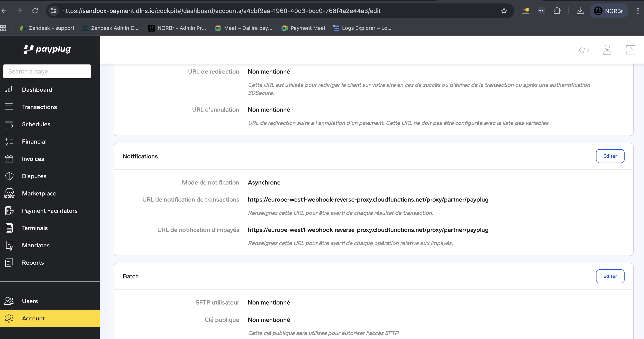Open browser extensions puzzle icon
Screen dimensions: 644x339
coord(557,11)
